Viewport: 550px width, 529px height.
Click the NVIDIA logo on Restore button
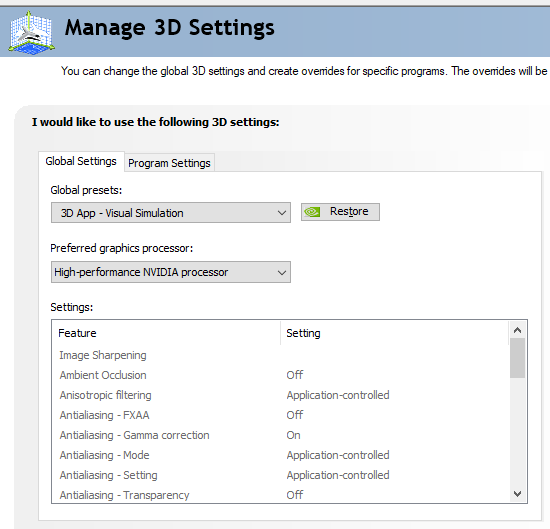click(x=312, y=212)
